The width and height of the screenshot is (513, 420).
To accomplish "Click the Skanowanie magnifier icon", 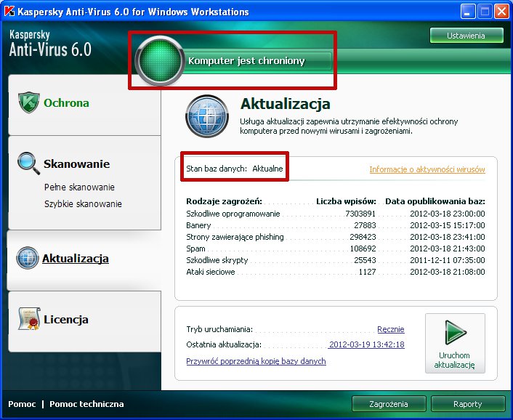I will tap(28, 163).
